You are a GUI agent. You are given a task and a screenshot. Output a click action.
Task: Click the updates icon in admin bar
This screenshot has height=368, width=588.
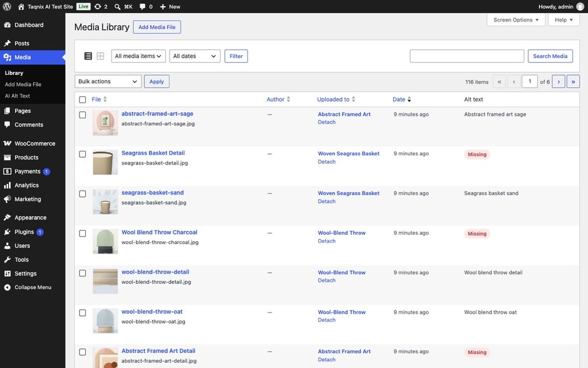coord(97,6)
